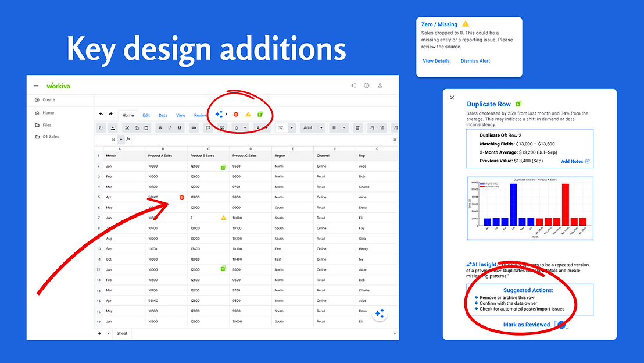The height and width of the screenshot is (363, 644).
Task: Click the blue AI sparkles icon in the ribbon
Action: click(x=219, y=114)
